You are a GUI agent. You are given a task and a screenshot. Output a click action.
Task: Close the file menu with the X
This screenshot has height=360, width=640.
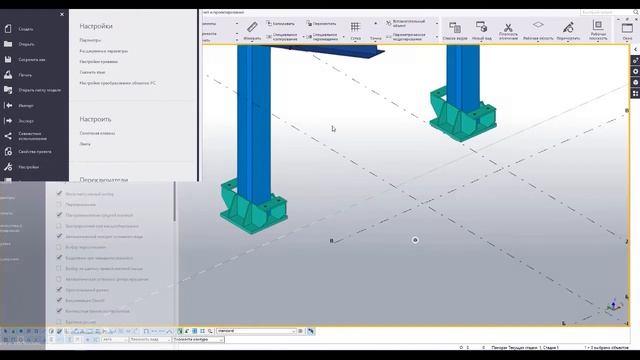[x=62, y=14]
